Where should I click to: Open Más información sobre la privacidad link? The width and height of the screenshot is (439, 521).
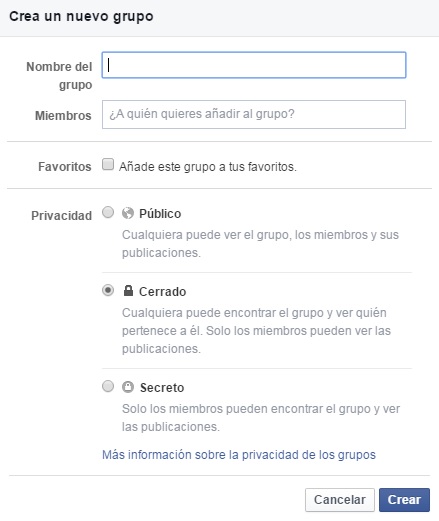[x=239, y=455]
